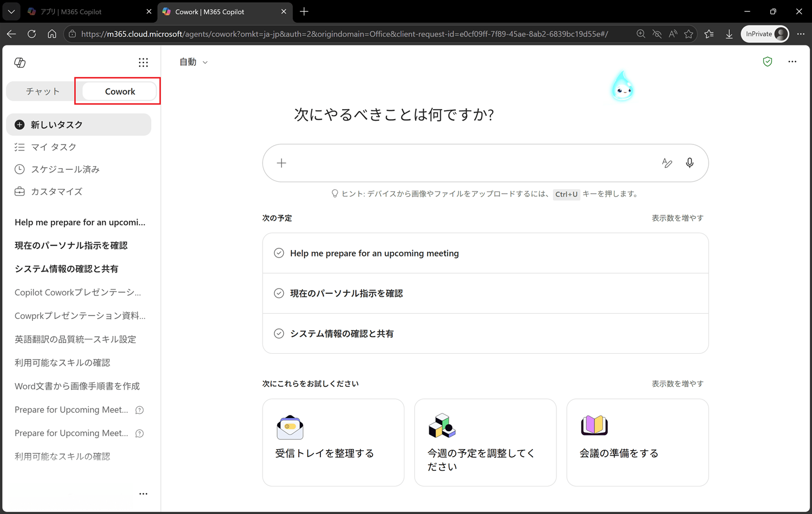The image size is (812, 514).
Task: Open the page's more options ellipsis menu
Action: 792,62
